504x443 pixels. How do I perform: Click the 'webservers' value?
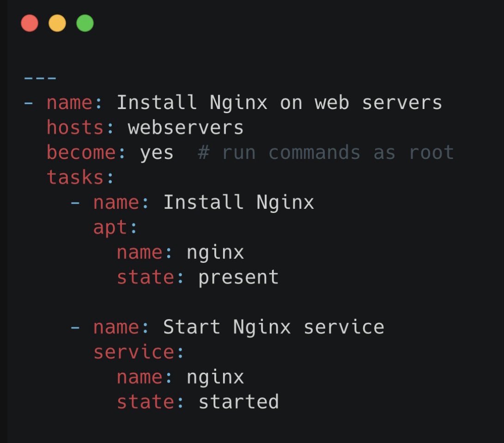pos(186,127)
